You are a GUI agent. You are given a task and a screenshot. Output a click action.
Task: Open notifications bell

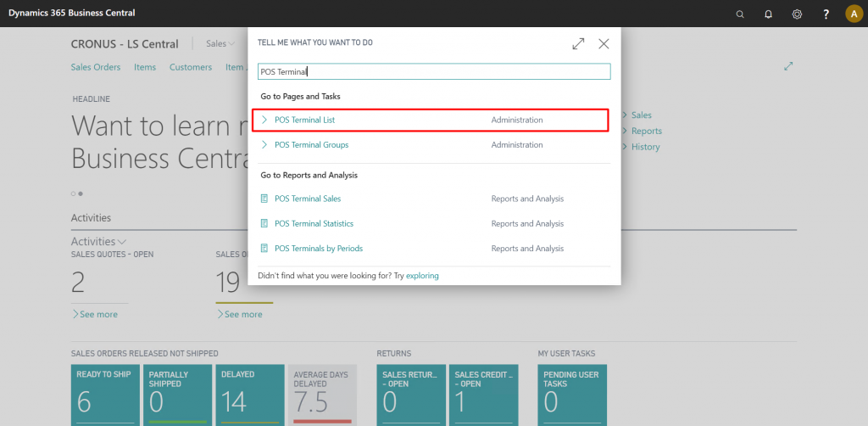(768, 14)
